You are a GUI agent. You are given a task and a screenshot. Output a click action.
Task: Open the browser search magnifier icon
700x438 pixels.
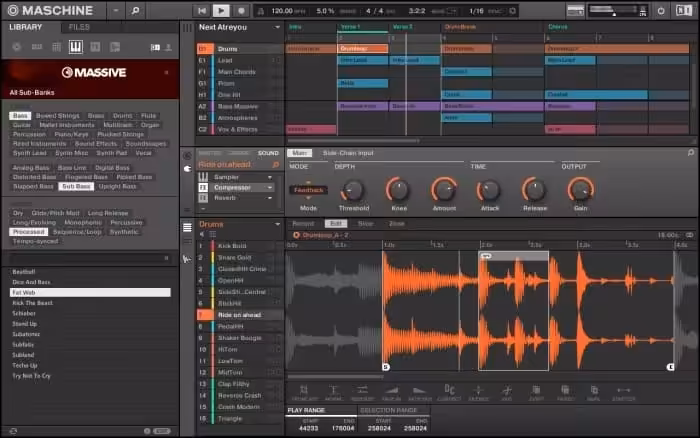[135, 10]
